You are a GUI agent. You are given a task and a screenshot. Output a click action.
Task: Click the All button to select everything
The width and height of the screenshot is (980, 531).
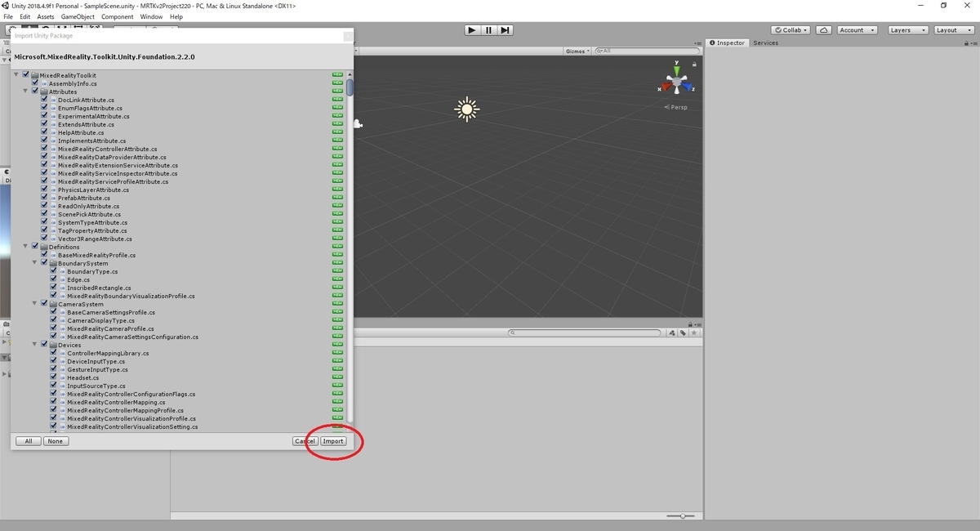[x=28, y=441]
